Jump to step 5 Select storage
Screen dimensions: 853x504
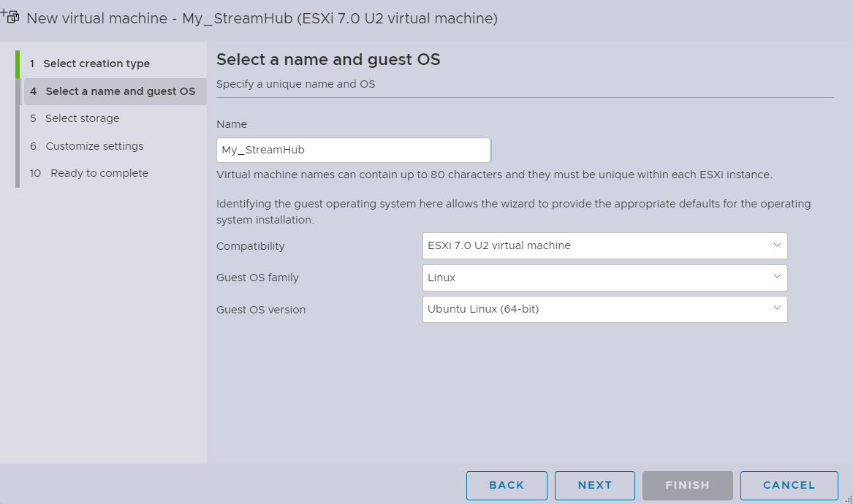pyautogui.click(x=82, y=118)
